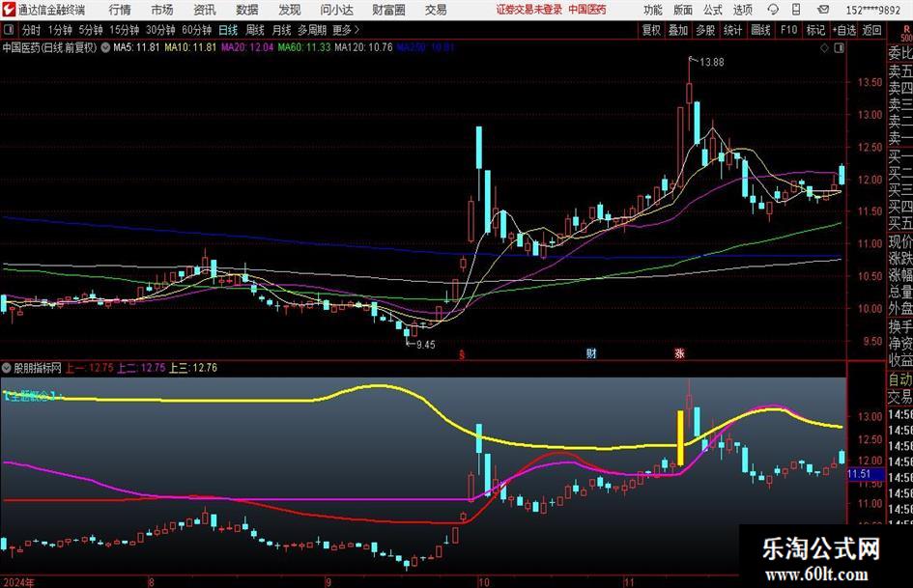913x588 pixels.
Task: Switch to 月线 monthly tab
Action: [282, 30]
